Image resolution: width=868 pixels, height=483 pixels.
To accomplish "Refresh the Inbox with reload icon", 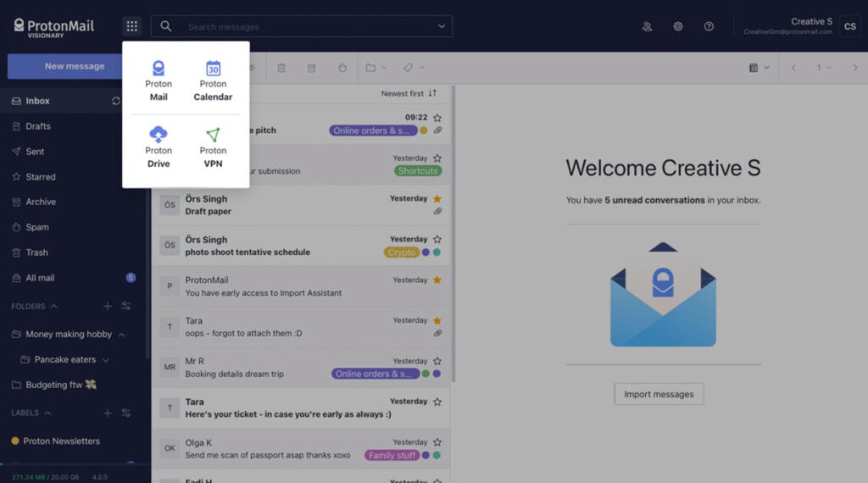I will tap(116, 101).
